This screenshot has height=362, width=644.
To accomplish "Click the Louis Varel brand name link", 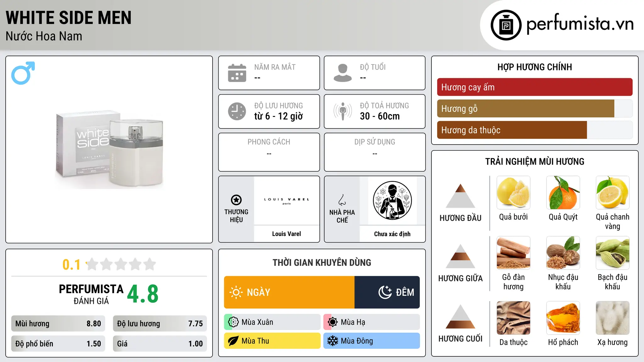I will point(286,234).
